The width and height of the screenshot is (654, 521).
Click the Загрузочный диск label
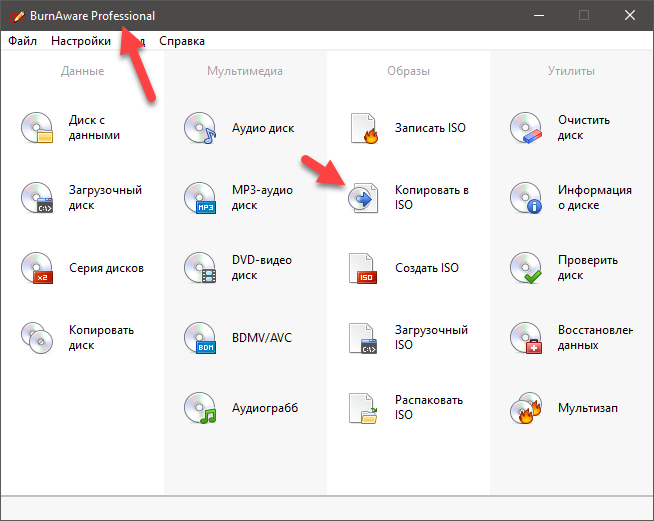coord(106,198)
